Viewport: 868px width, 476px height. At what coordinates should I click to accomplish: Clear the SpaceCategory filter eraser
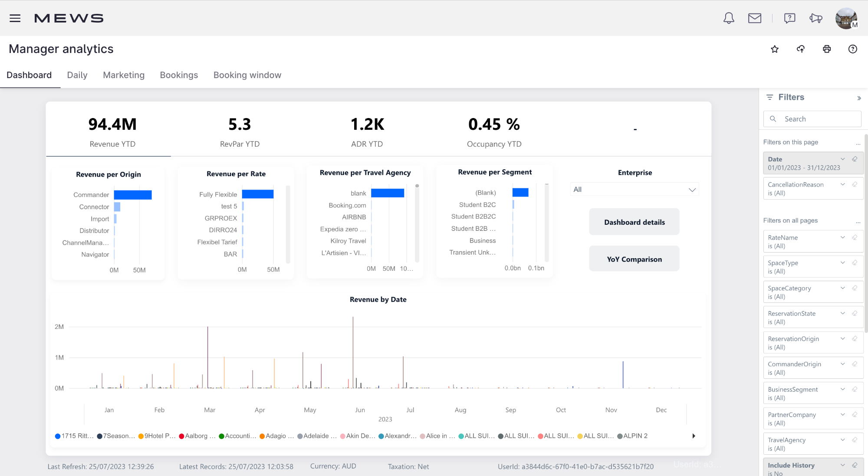855,288
